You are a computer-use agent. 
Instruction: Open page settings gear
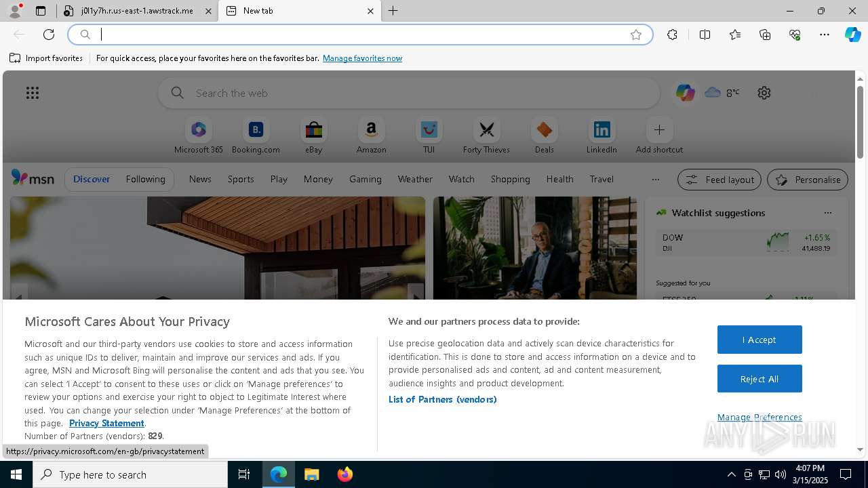(764, 93)
